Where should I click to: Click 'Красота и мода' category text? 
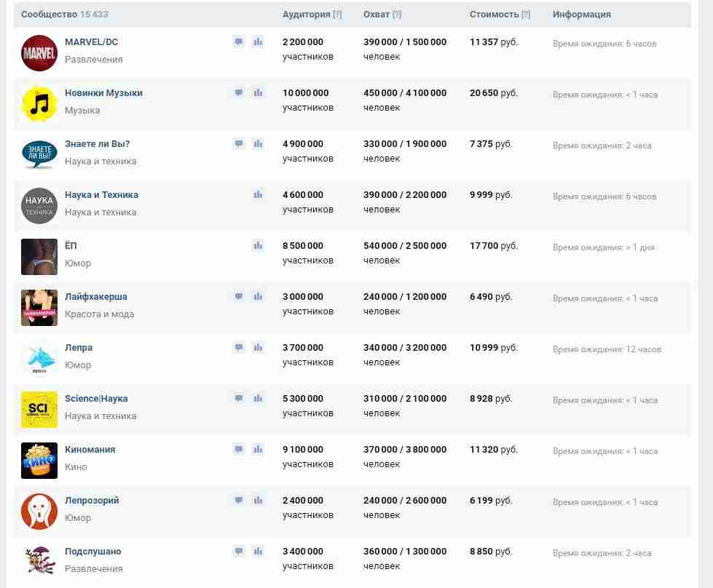click(x=100, y=314)
